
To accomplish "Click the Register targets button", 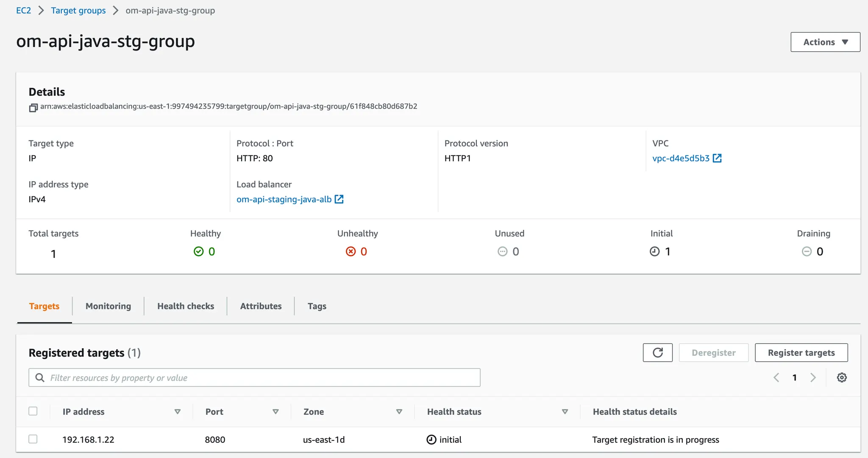I will click(801, 353).
